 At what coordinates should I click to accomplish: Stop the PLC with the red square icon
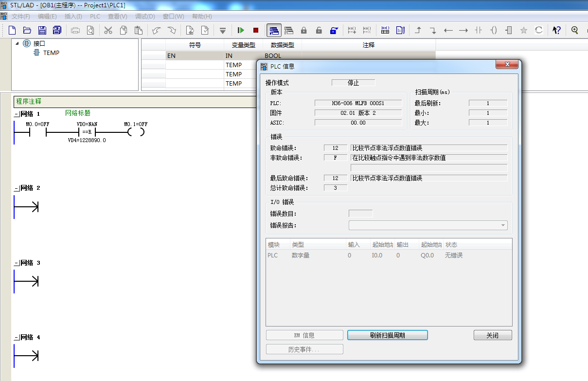click(256, 30)
